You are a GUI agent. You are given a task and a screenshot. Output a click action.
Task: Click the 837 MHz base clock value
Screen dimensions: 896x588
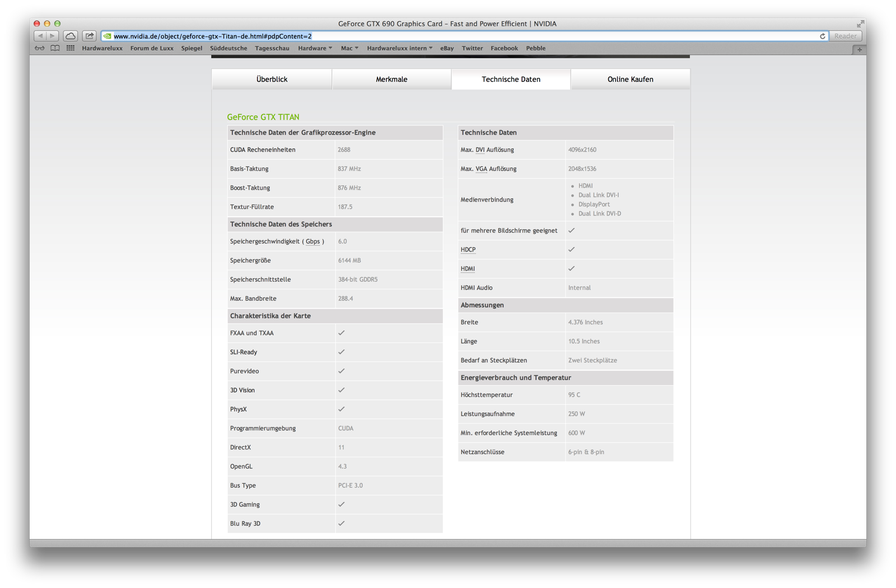pos(349,169)
